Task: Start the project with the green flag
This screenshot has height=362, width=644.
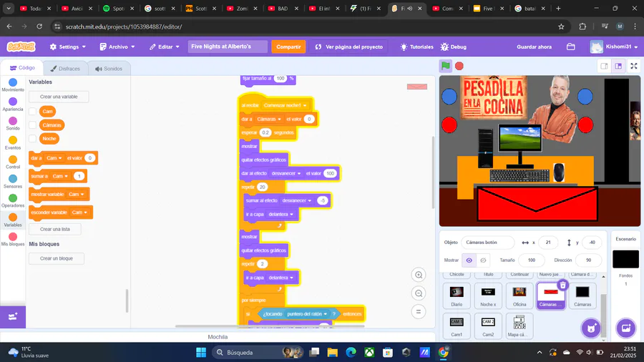Action: tap(446, 66)
